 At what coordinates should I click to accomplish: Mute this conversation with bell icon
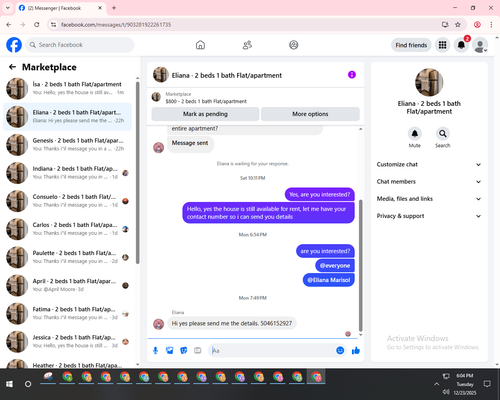(415, 134)
